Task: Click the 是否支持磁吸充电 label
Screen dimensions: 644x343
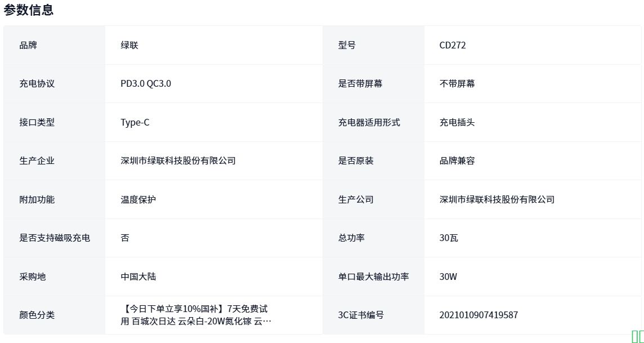Action: pyautogui.click(x=55, y=238)
